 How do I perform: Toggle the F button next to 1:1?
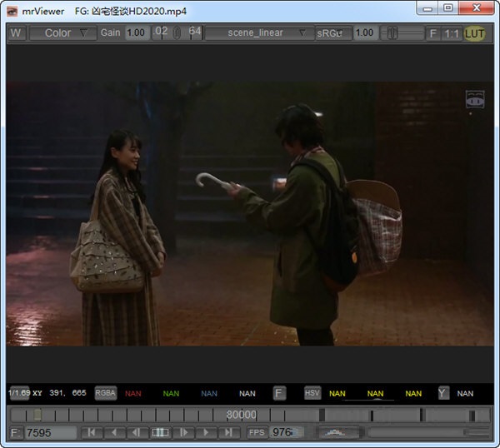click(x=433, y=33)
